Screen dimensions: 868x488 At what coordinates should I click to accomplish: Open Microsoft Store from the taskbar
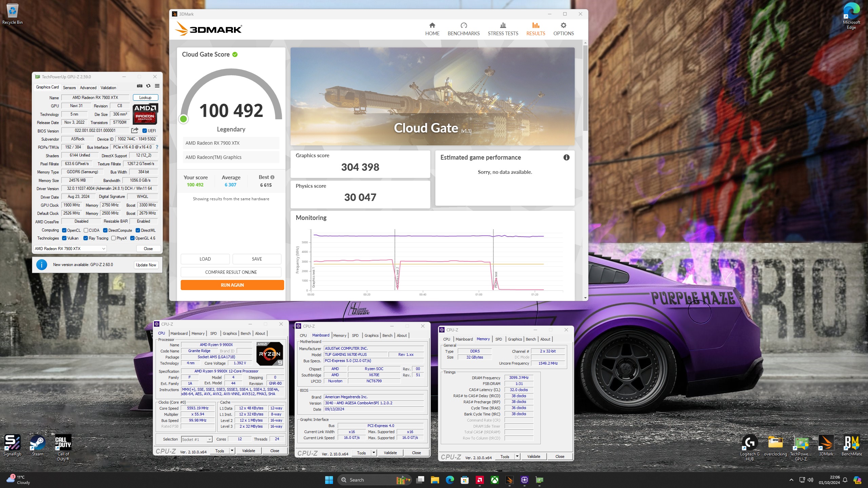[465, 480]
